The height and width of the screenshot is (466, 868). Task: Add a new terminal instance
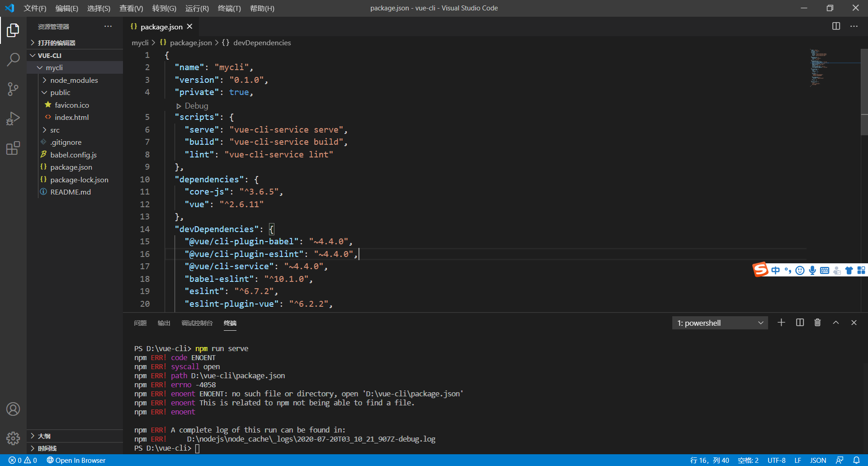click(781, 323)
